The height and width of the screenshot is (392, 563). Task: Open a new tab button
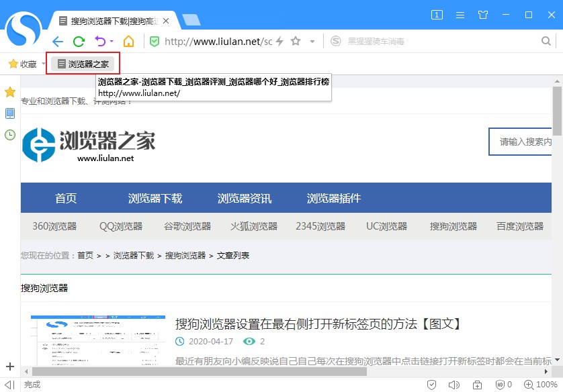[x=191, y=20]
